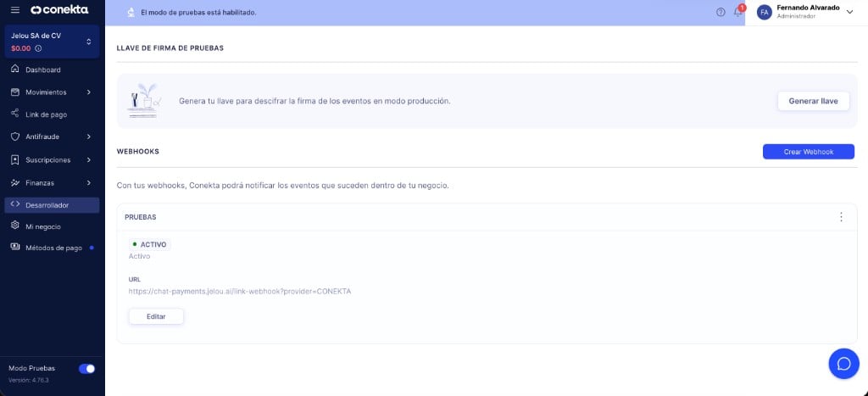Screen dimensions: 868x396
Task: Click the Métodos de pago icon
Action: click(15, 248)
